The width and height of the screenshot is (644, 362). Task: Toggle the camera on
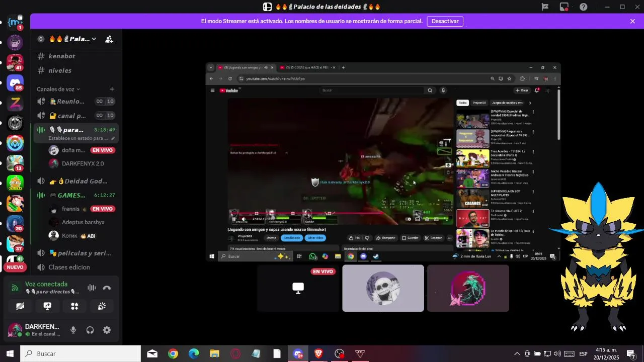(x=20, y=306)
